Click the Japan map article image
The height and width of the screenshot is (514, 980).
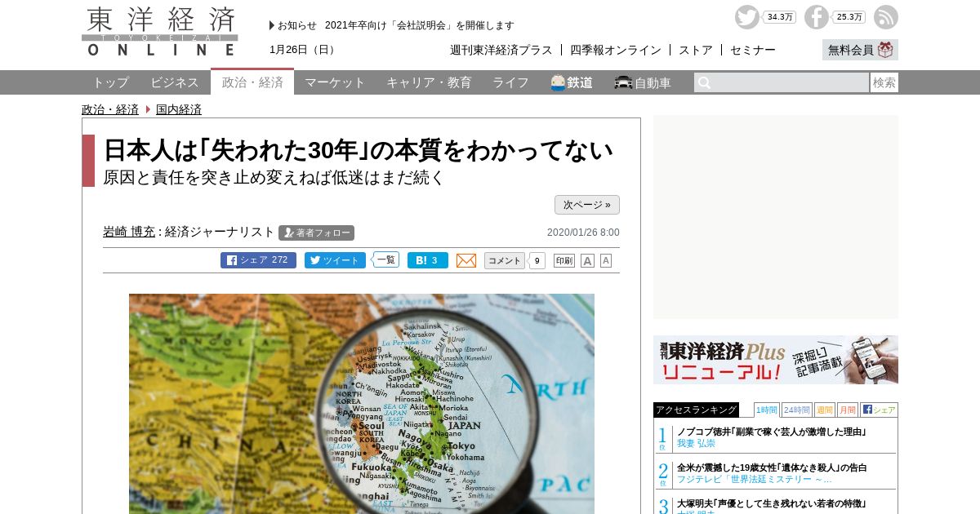(362, 404)
